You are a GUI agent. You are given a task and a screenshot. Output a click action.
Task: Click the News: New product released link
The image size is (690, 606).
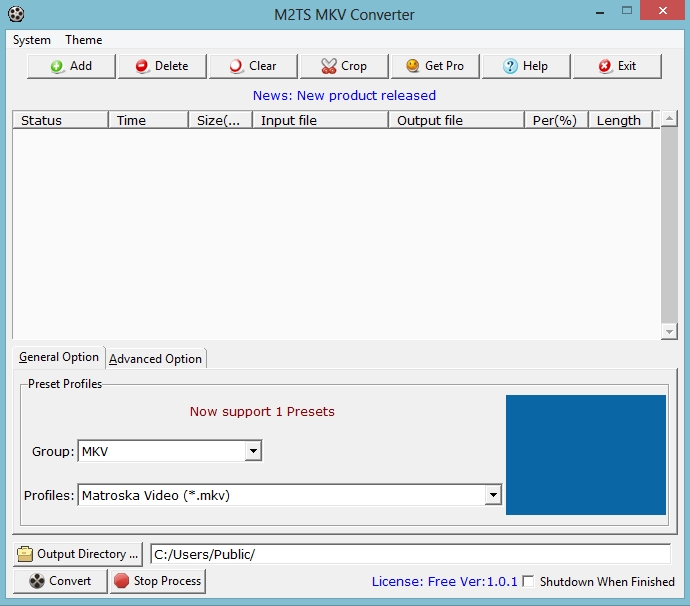pos(344,96)
